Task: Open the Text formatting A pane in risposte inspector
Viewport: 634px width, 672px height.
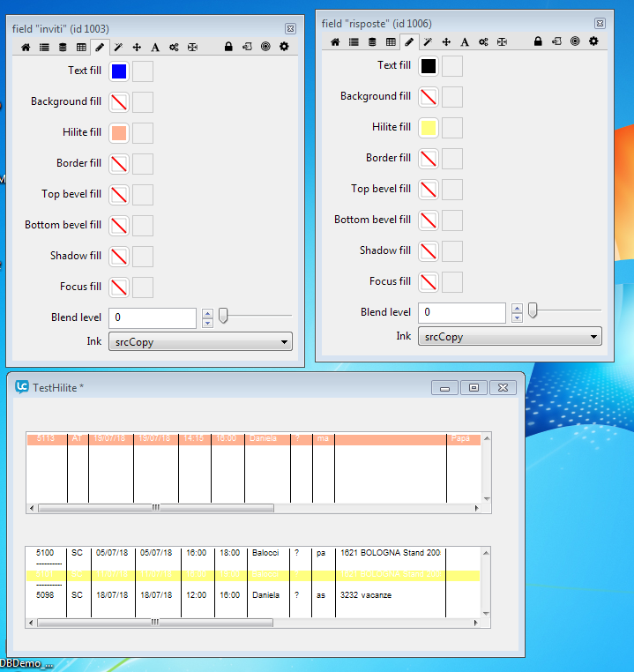Action: point(465,42)
